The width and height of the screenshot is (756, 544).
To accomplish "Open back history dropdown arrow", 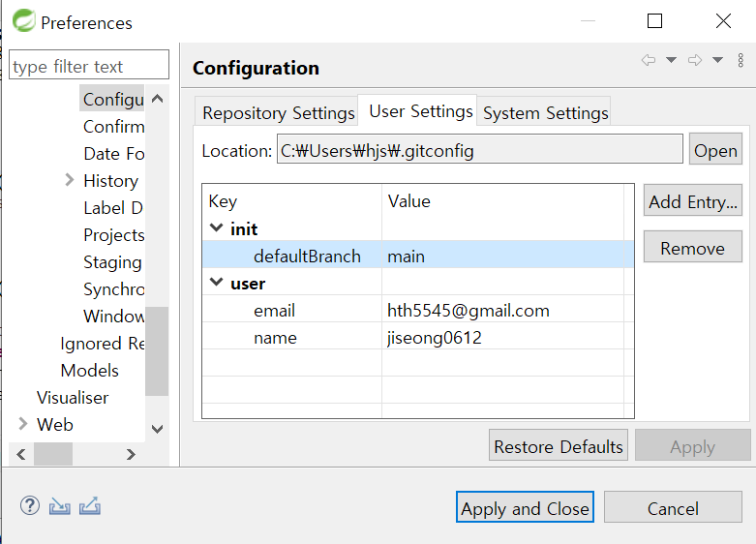I will (x=671, y=60).
